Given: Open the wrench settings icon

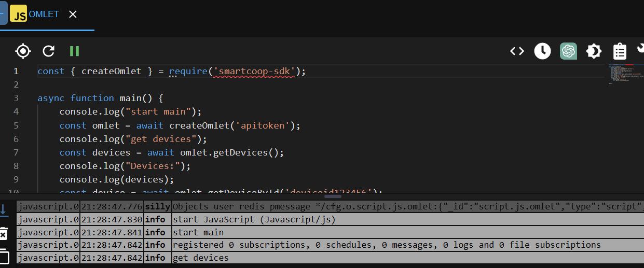Looking at the screenshot, I should [x=640, y=49].
